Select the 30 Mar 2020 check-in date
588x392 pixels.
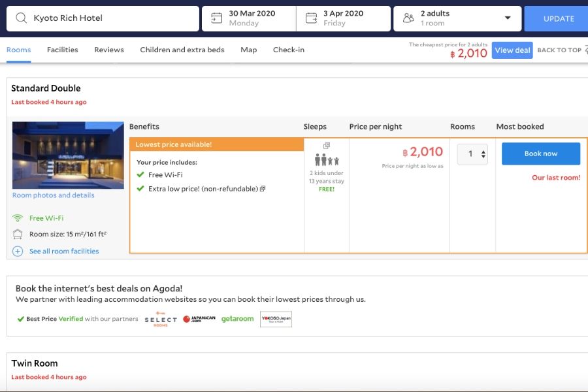click(249, 18)
